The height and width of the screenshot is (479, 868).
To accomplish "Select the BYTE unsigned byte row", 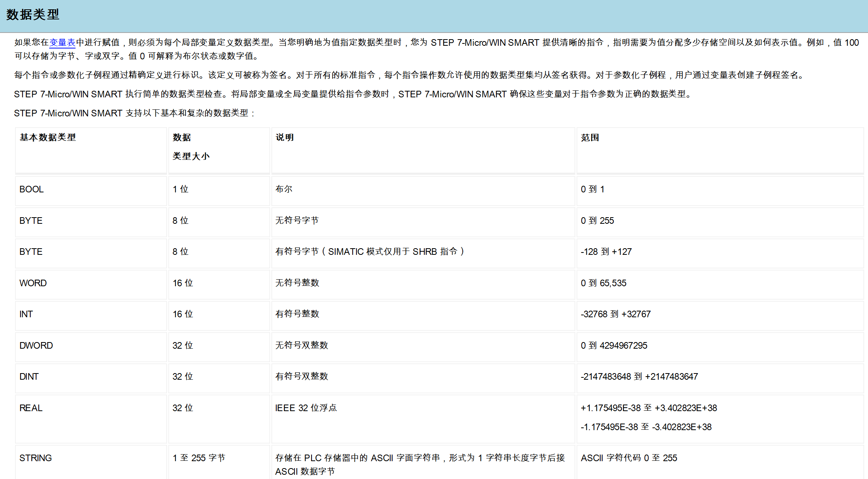I will (31, 220).
